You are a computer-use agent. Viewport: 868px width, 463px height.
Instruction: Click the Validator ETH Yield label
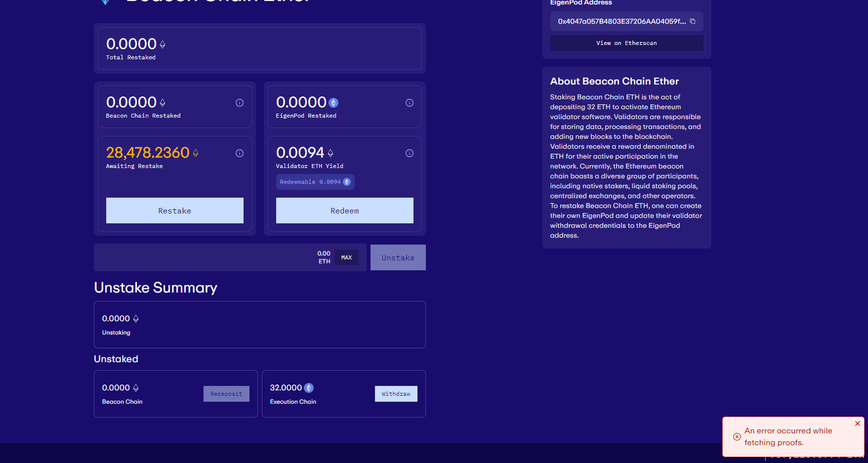pos(310,166)
